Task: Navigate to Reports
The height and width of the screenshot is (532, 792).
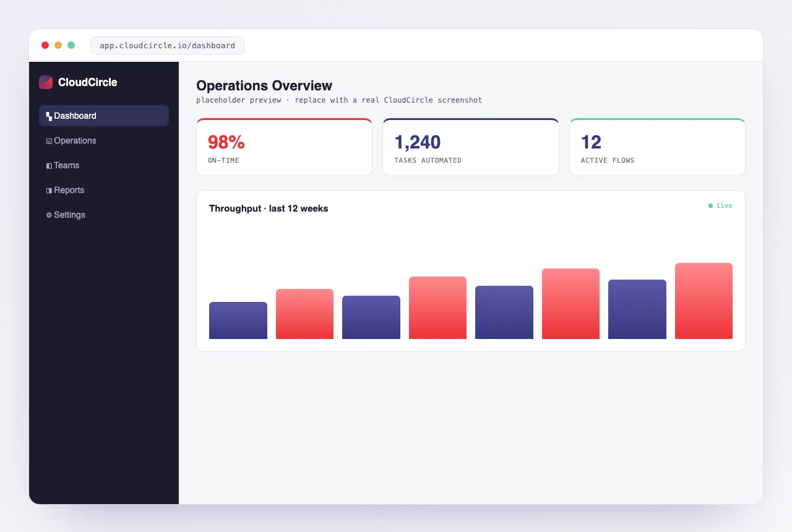Action: click(x=104, y=190)
